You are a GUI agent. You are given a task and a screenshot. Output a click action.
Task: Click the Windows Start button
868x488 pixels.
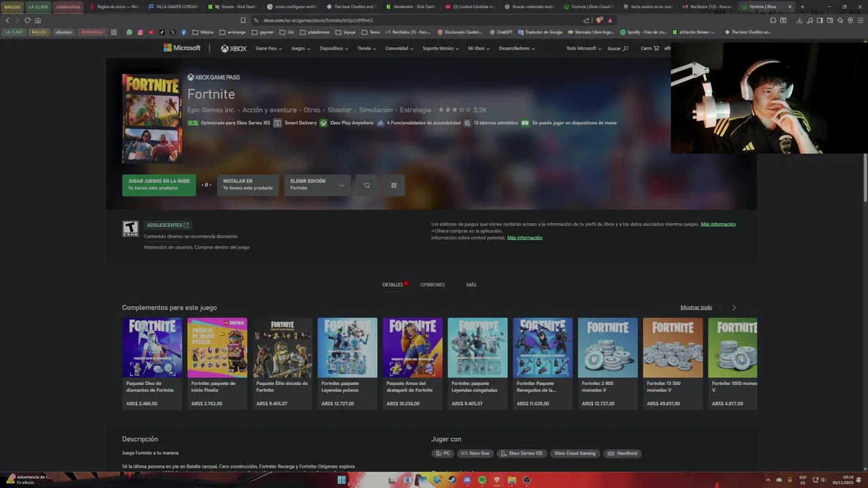pos(341,480)
